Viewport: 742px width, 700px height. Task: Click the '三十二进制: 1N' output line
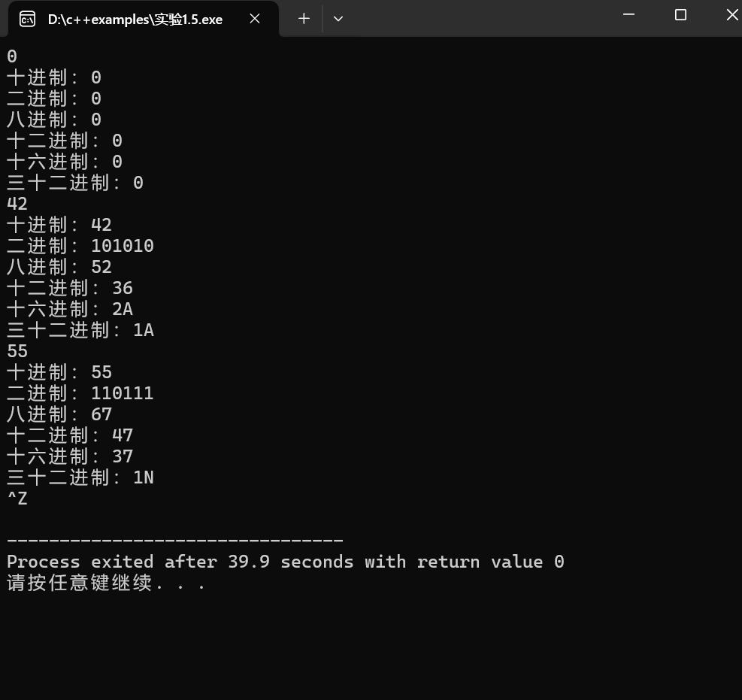80,477
